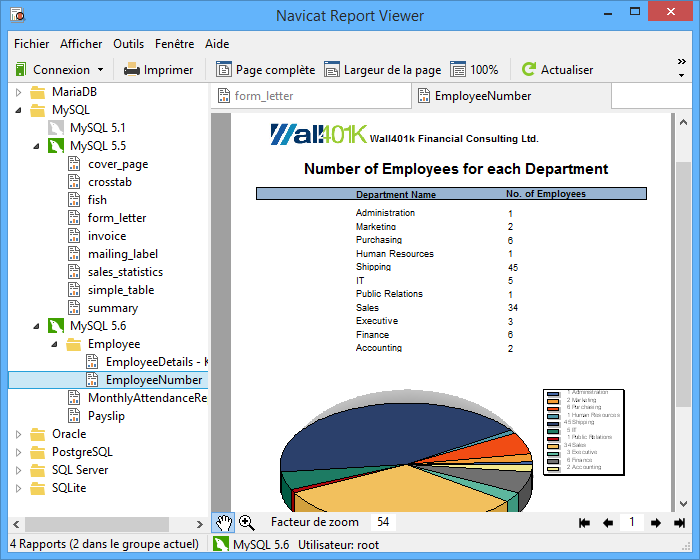Collapse the Employee folder
700x560 pixels.
click(54, 344)
